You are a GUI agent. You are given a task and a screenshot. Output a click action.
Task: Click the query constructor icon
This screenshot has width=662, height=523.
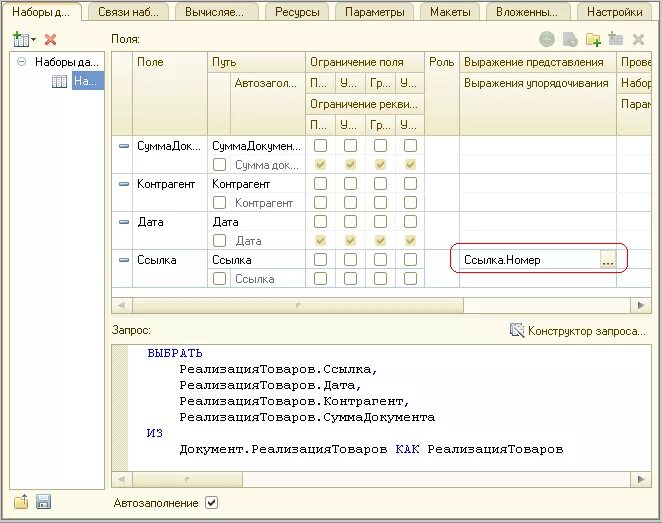pyautogui.click(x=517, y=330)
